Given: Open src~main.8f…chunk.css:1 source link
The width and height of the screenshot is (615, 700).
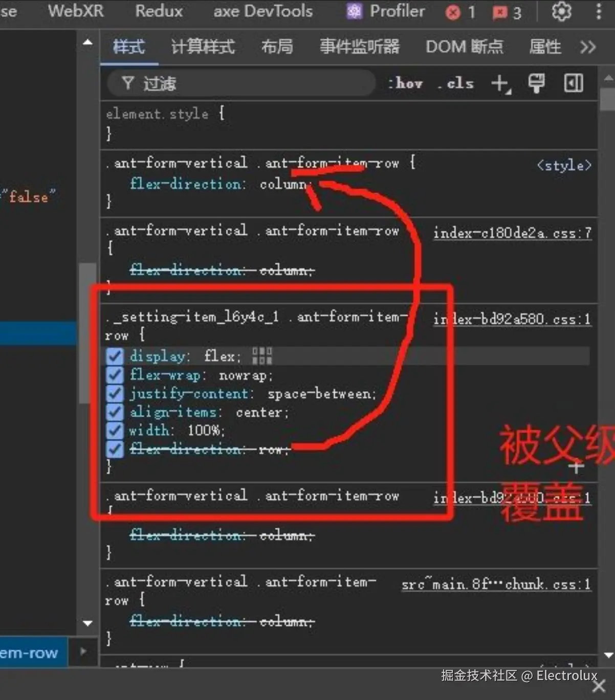Looking at the screenshot, I should point(496,584).
